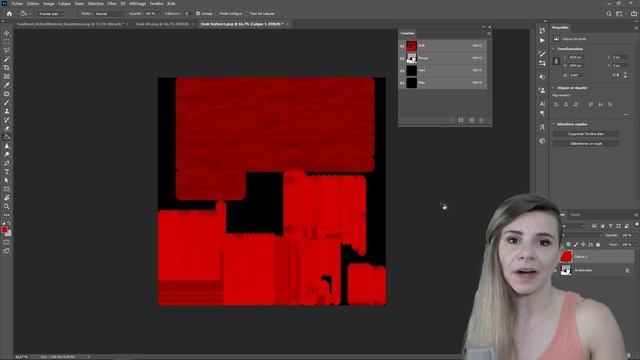Select the Calque 1 layer thumbnail

(566, 257)
